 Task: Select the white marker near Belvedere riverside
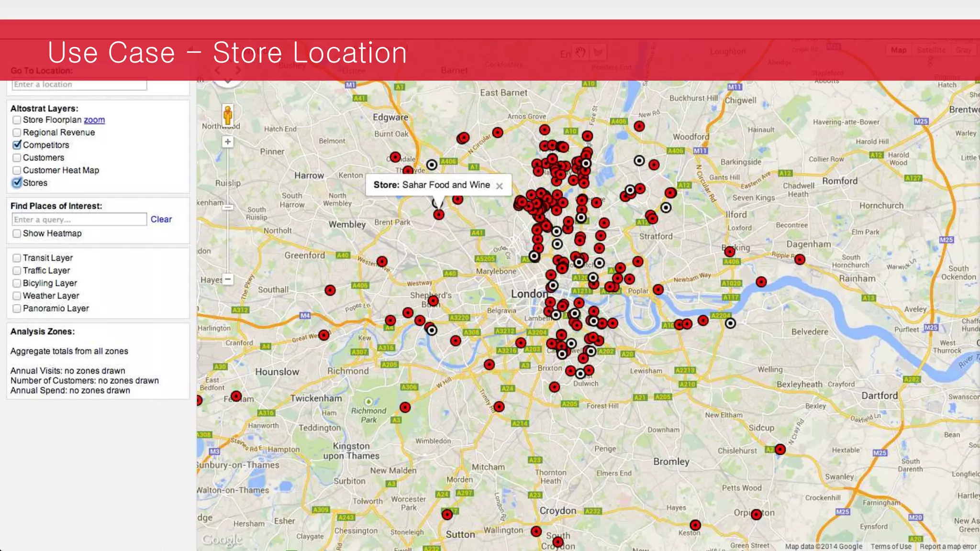pos(730,323)
